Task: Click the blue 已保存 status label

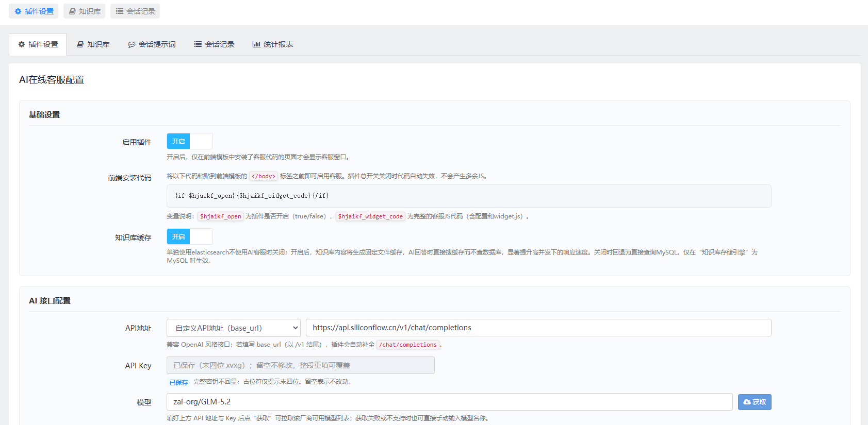Action: point(179,382)
